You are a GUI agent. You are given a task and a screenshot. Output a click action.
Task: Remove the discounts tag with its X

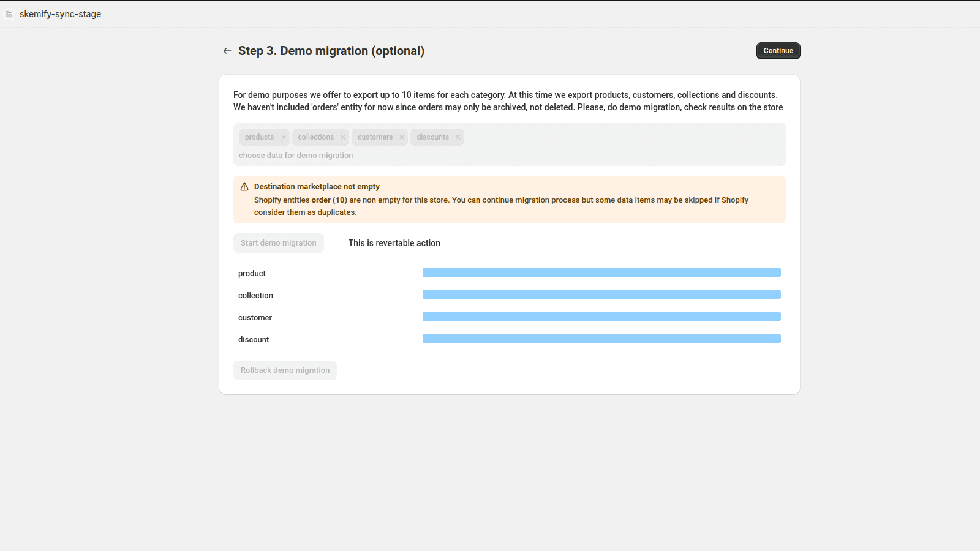pyautogui.click(x=458, y=137)
